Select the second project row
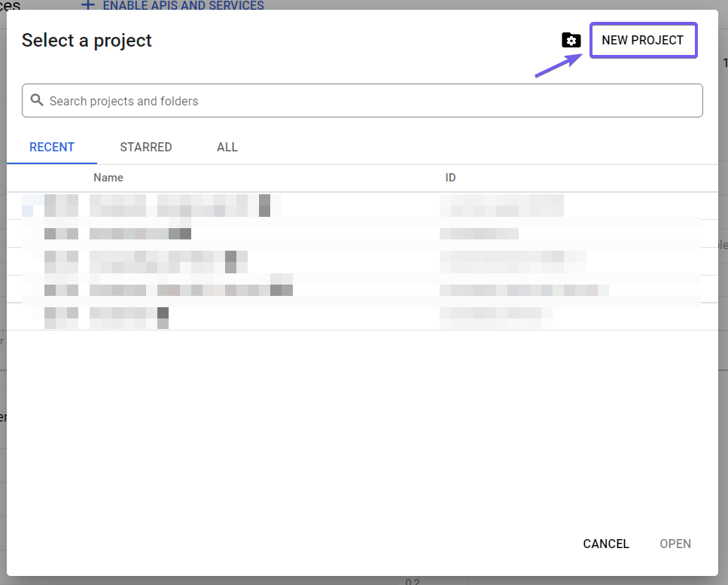 [x=301, y=233]
